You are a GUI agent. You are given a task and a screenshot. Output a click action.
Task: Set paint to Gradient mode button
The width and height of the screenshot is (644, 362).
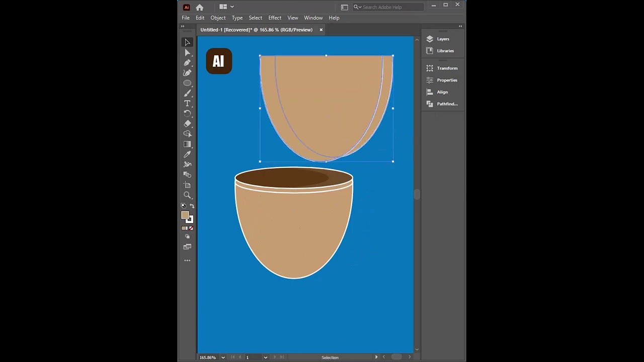pyautogui.click(x=187, y=228)
